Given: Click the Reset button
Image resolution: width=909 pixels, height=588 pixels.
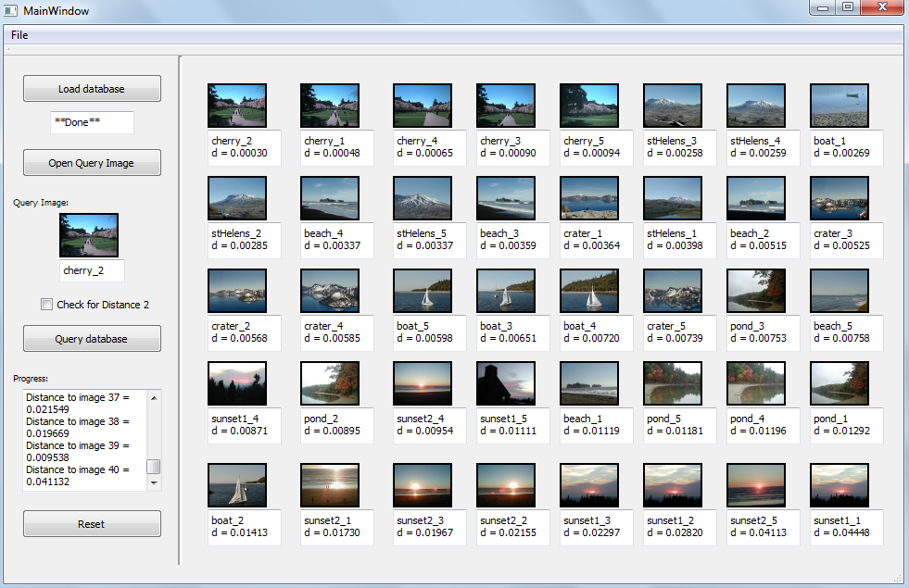Looking at the screenshot, I should [x=92, y=524].
